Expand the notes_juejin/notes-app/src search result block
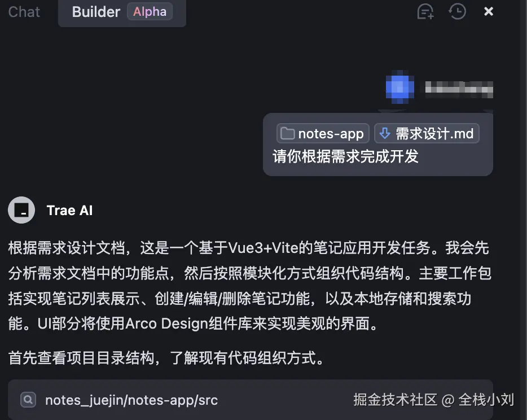Screen dimensions: 527x420 [x=251, y=400]
